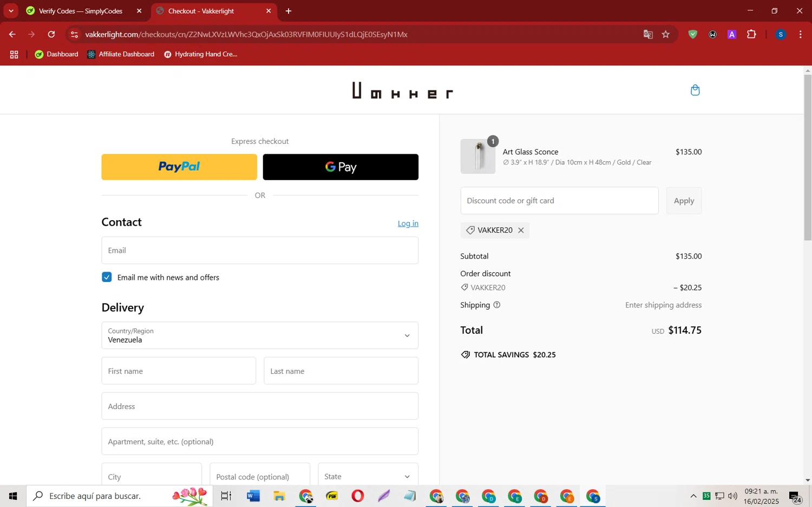This screenshot has height=507, width=812.
Task: Open Microsoft Word from taskbar
Action: [x=253, y=496]
